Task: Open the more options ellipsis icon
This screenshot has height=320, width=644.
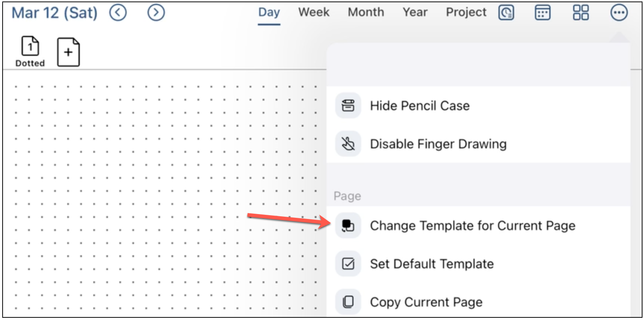Action: [618, 12]
